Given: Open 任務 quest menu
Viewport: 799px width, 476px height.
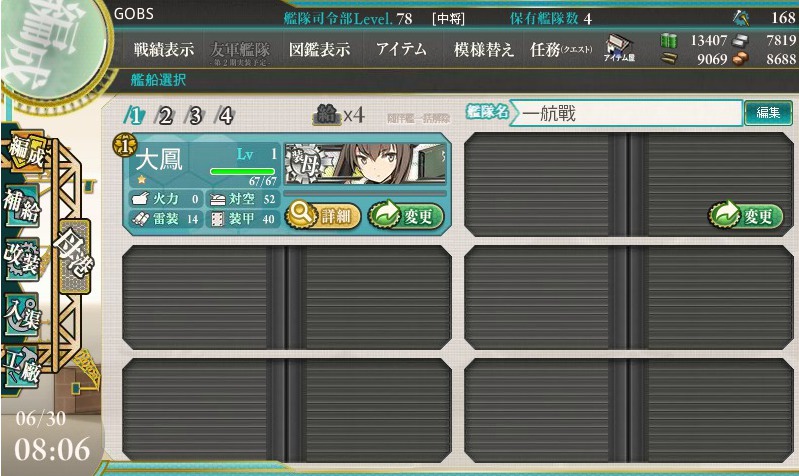Looking at the screenshot, I should tap(561, 49).
